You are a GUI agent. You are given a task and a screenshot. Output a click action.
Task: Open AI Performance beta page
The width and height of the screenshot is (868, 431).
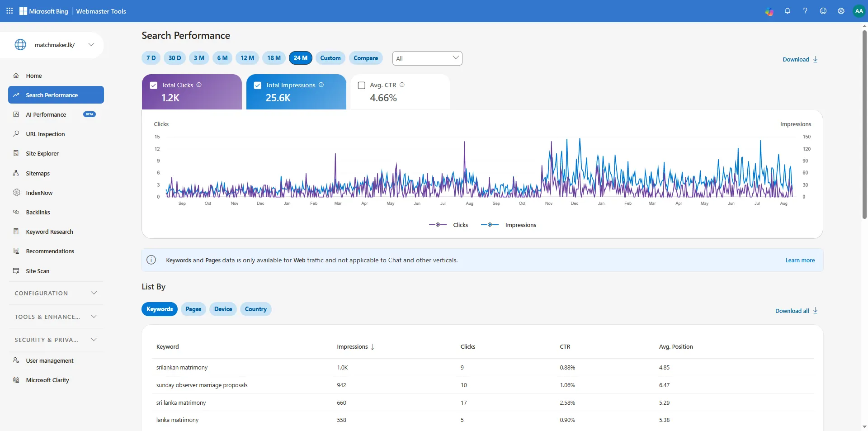56,114
